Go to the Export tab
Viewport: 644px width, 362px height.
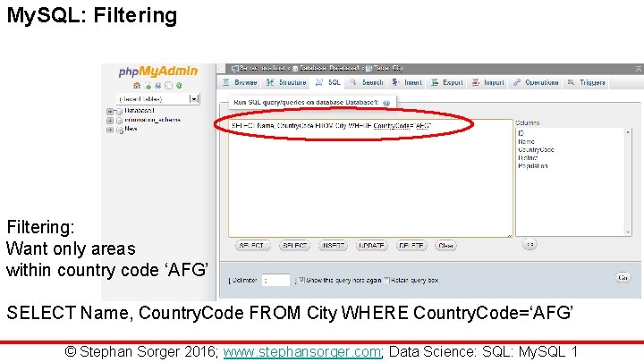click(447, 82)
